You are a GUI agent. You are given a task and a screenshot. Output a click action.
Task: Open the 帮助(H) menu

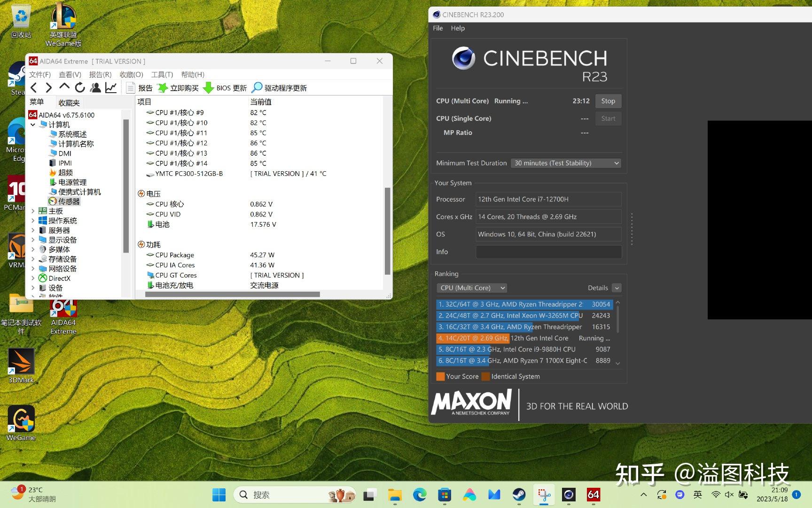193,74
